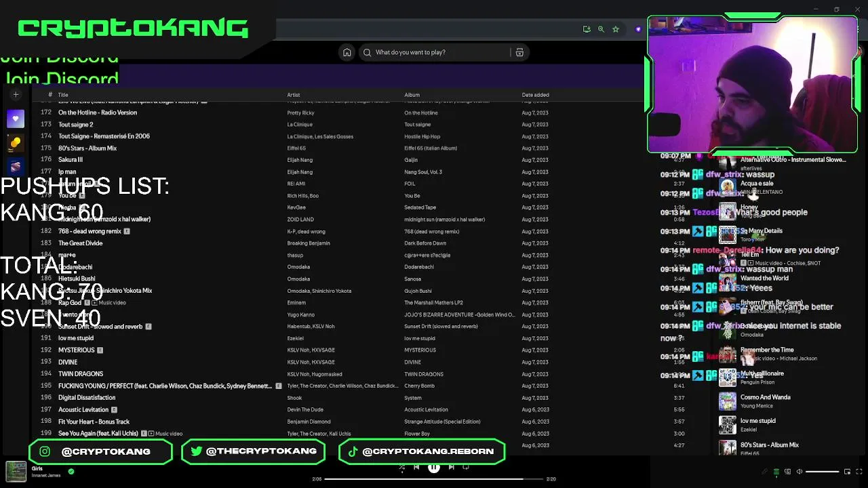Adjust the volume slider
This screenshot has width=868, height=488.
coord(822,472)
